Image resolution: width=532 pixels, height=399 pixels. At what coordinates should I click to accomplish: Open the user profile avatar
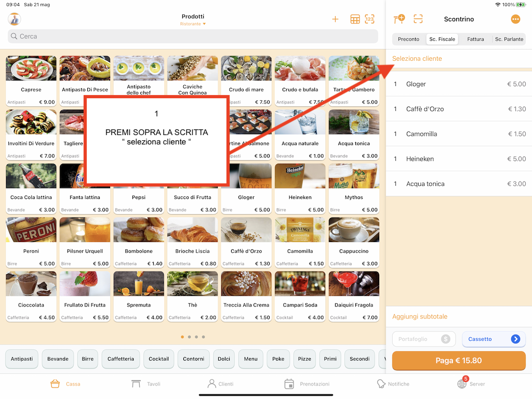[14, 19]
